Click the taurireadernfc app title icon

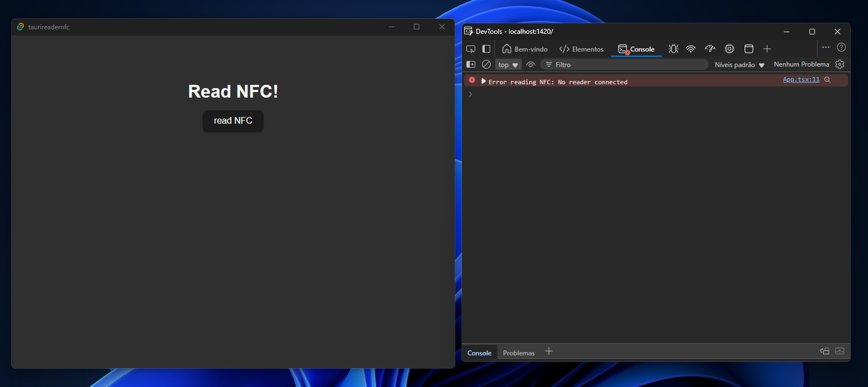tap(20, 27)
